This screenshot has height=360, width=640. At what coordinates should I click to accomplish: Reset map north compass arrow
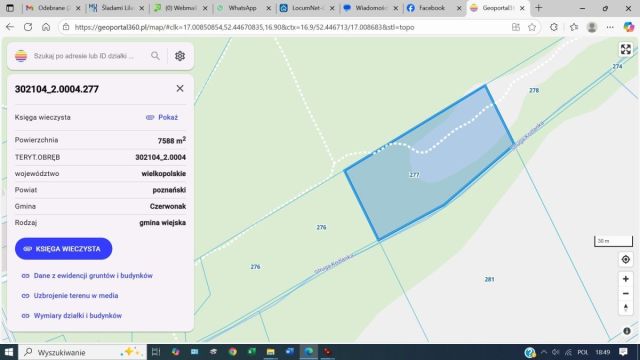coord(625,308)
